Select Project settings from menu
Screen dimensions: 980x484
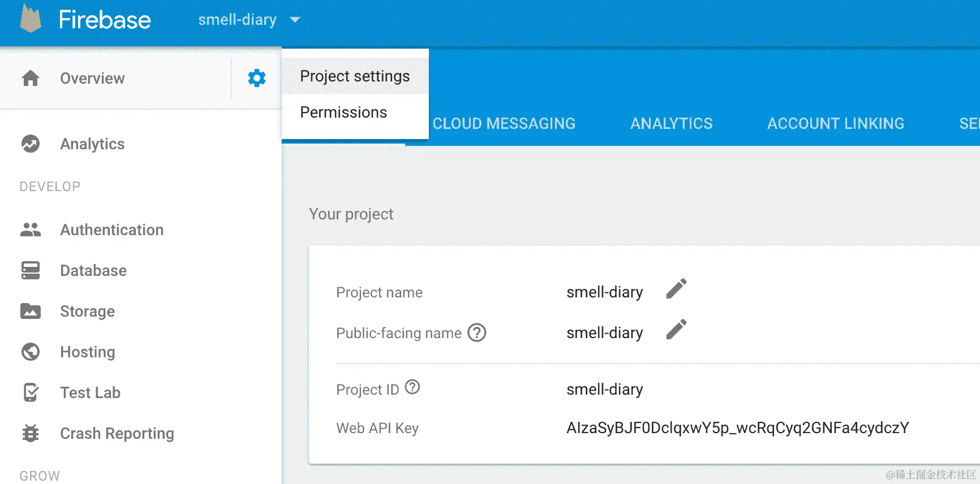[355, 76]
